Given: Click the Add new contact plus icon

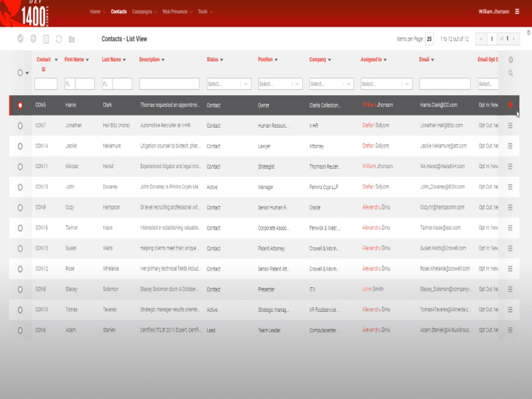Looking at the screenshot, I should [33, 38].
